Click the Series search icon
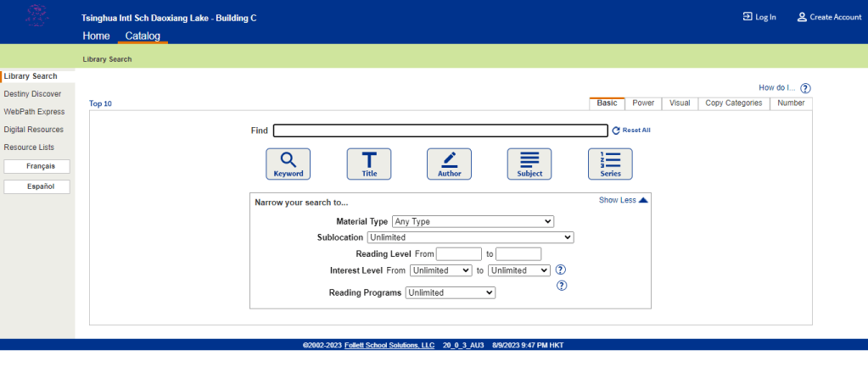The height and width of the screenshot is (389, 868). coord(610,164)
